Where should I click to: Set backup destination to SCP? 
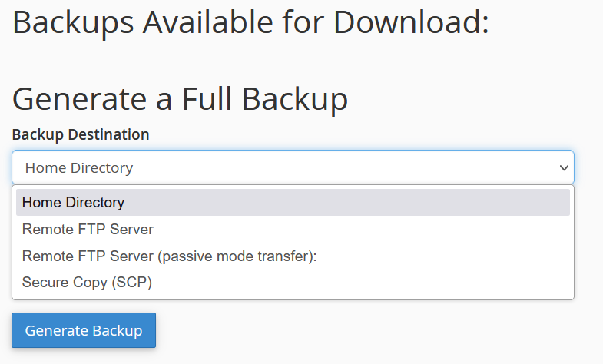coord(87,282)
